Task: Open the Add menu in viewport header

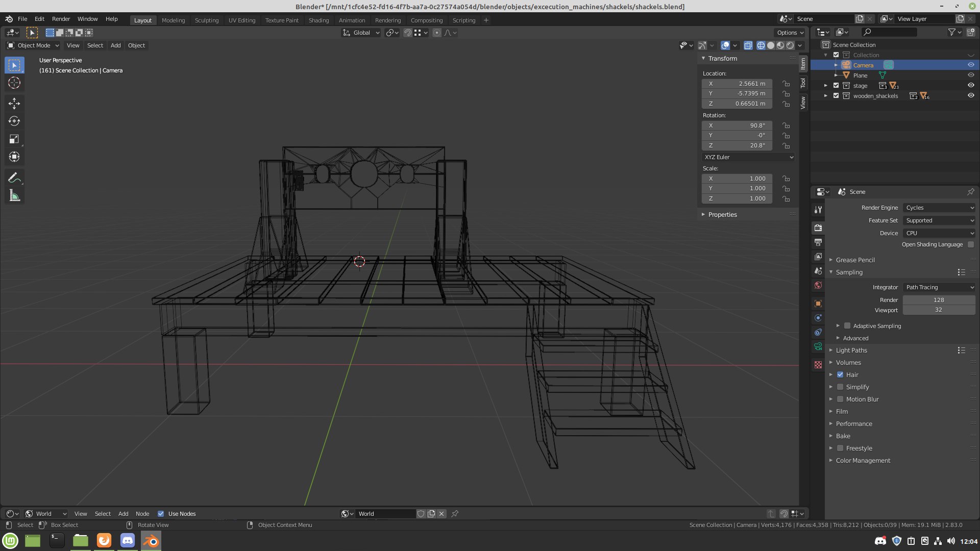Action: (116, 45)
